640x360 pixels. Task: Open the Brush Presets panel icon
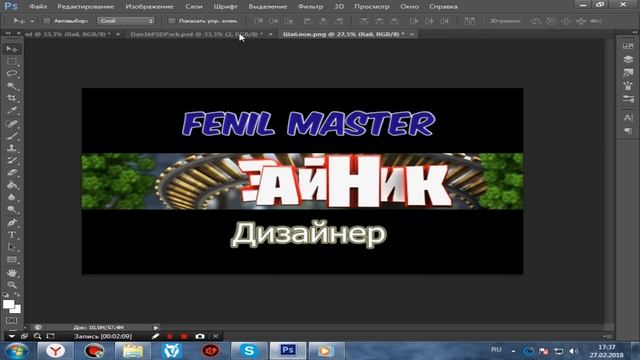(628, 99)
